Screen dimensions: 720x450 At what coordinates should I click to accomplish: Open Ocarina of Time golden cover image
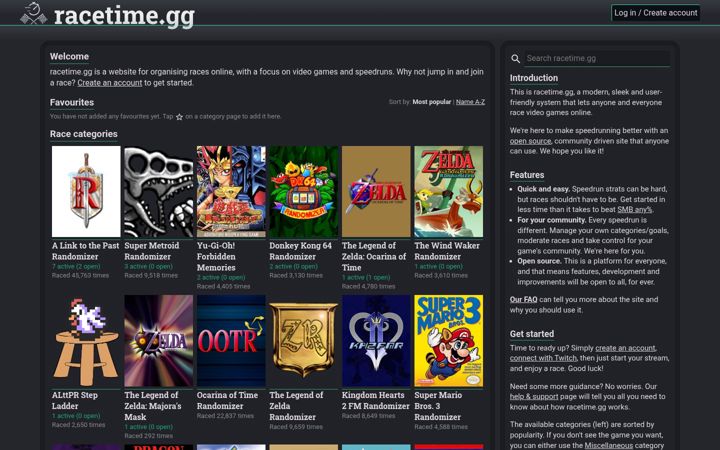pos(376,191)
